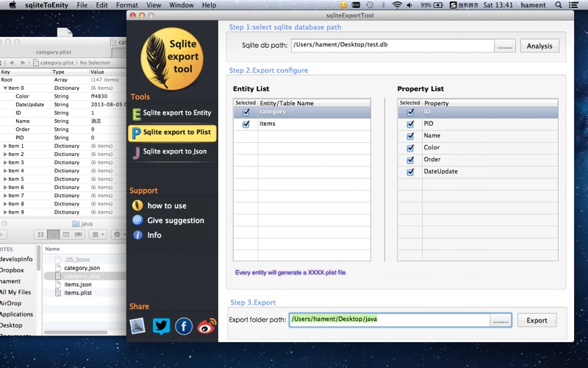
Task: Click the sqliteToEnity app menu
Action: coord(46,5)
